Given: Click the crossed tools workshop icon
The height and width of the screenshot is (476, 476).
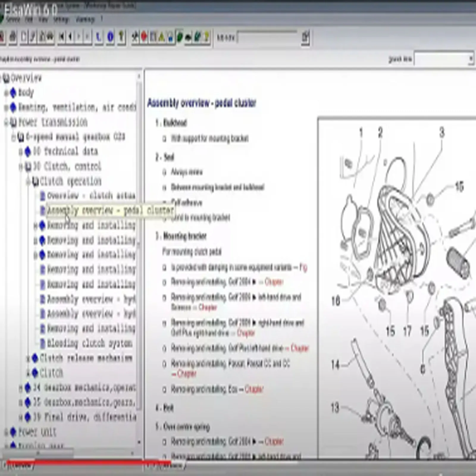Looking at the screenshot, I should (x=135, y=37).
